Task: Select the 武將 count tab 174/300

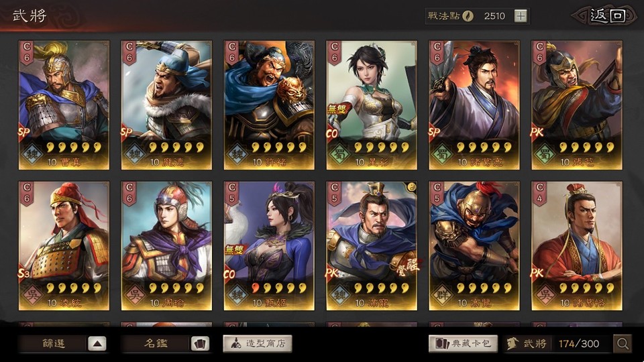Action: coord(557,343)
